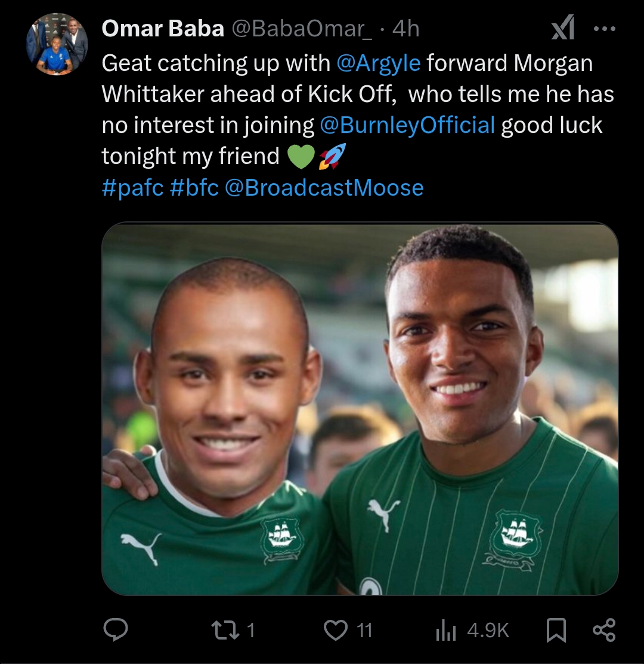644x664 pixels.
Task: Go to the @BurnleyOfficial mention
Action: click(x=407, y=125)
